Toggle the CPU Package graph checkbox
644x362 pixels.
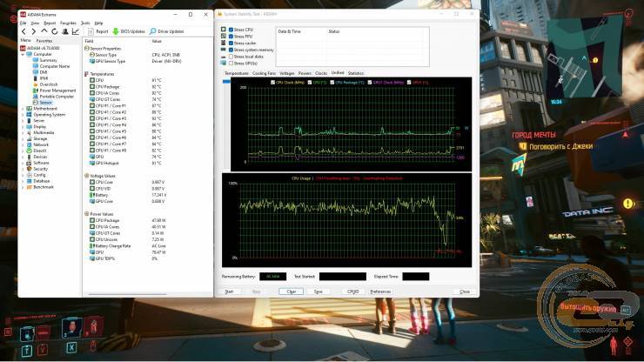(332, 83)
